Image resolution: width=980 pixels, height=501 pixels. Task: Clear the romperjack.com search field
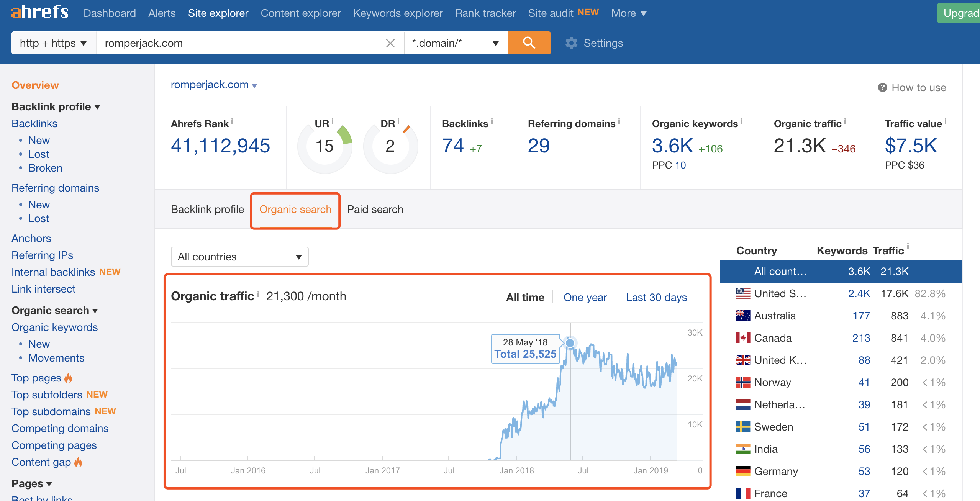point(390,43)
